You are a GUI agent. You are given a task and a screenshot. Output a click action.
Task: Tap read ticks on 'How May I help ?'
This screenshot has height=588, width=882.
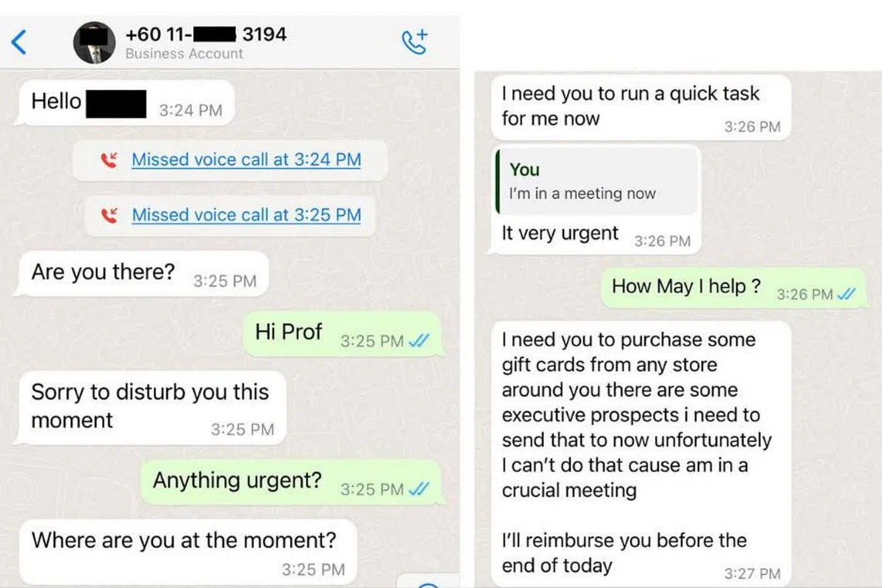[846, 294]
